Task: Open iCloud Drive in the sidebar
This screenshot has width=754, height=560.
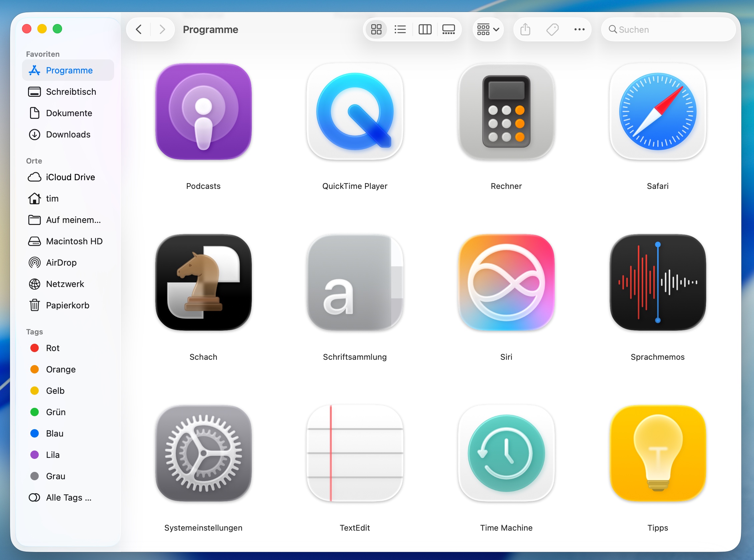Action: tap(68, 177)
